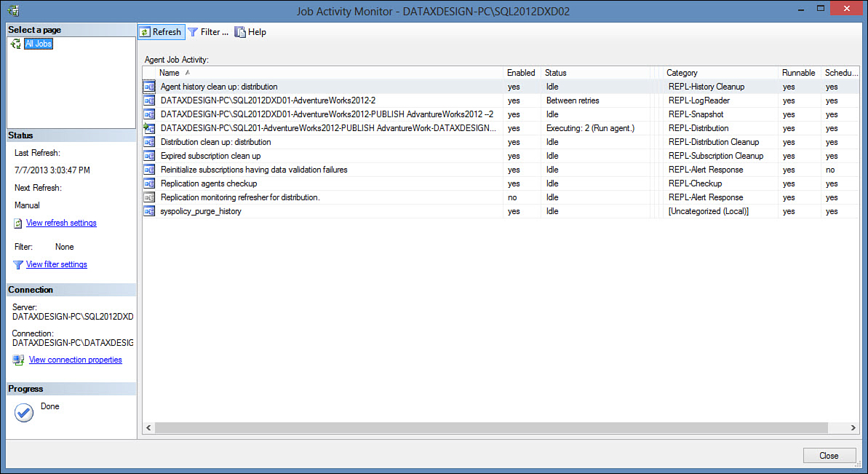
Task: Select the Replication agents checkup job
Action: click(209, 183)
